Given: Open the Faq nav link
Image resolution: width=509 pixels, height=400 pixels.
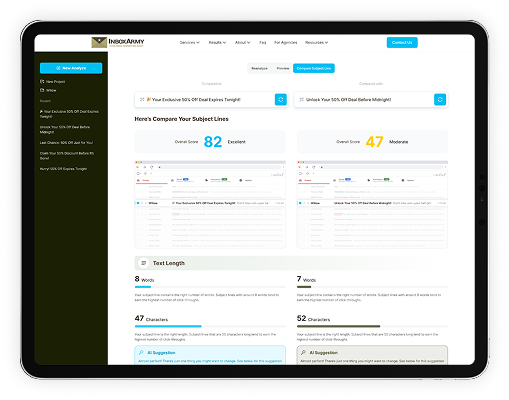Looking at the screenshot, I should 263,42.
